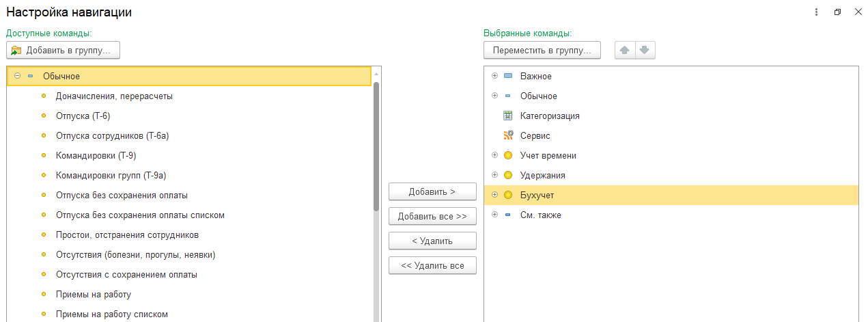Click the Добавить в группу button

click(63, 50)
